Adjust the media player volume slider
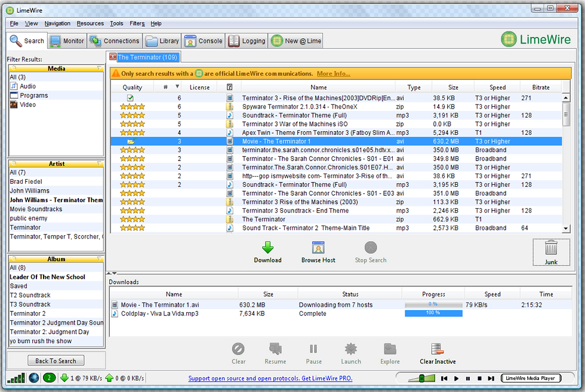Image resolution: width=585 pixels, height=392 pixels. pos(421,378)
